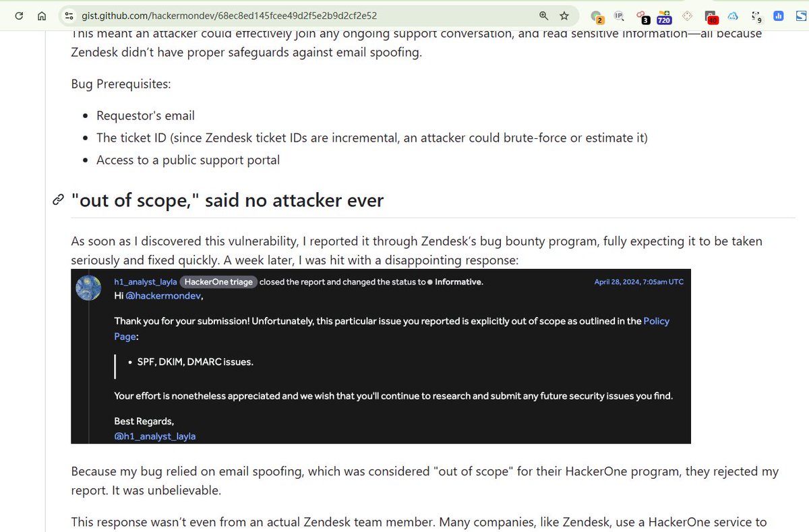Click the ticket ID bullet item

371,138
